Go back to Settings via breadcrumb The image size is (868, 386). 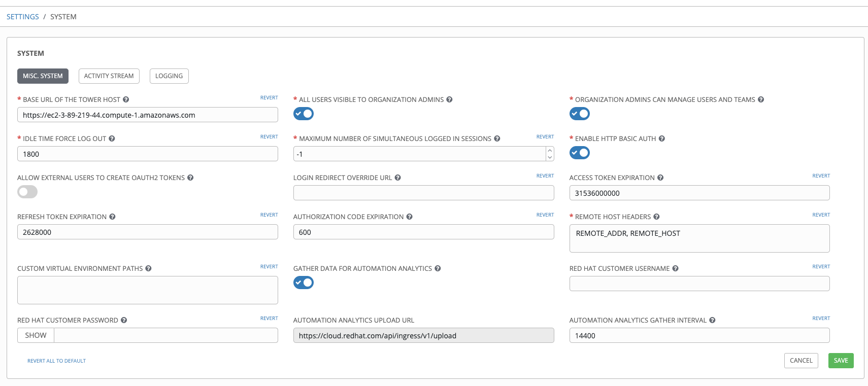point(22,17)
